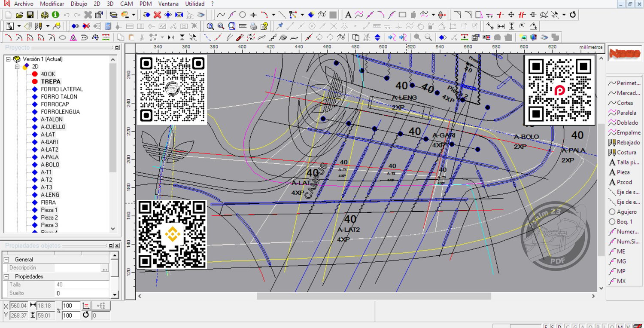Click the horizontal scrollbar thumb under the canvas
Viewport: 644px width, 328px height.
[x=374, y=296]
